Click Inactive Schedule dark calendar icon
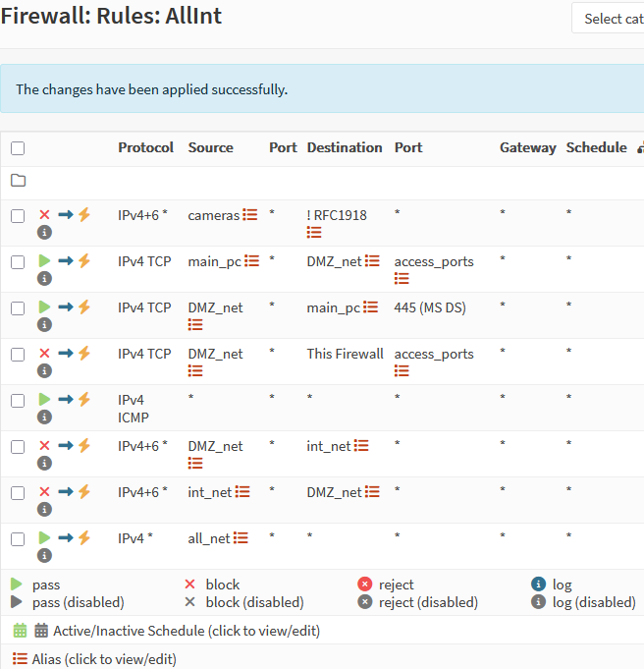Image resolution: width=644 pixels, height=669 pixels. 41,630
